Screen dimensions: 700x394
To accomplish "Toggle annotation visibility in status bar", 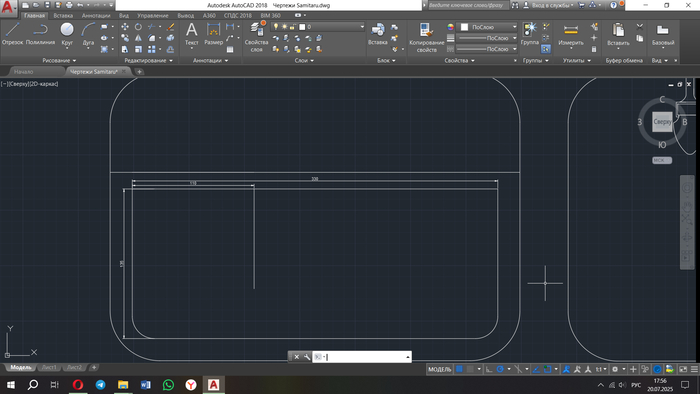I will tap(566, 369).
